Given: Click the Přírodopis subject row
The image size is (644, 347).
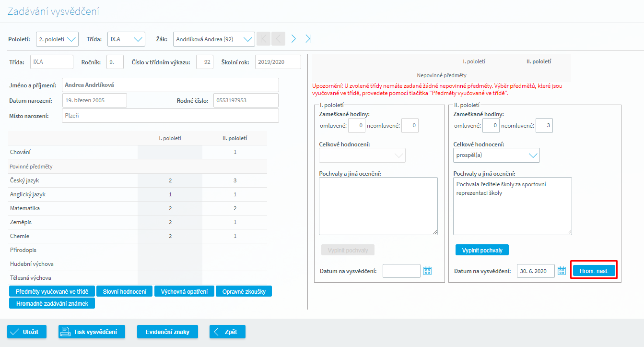Looking at the screenshot, I should pos(138,250).
